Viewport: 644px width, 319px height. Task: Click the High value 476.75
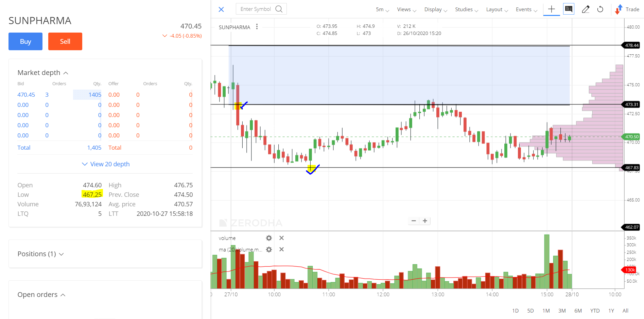(x=184, y=185)
